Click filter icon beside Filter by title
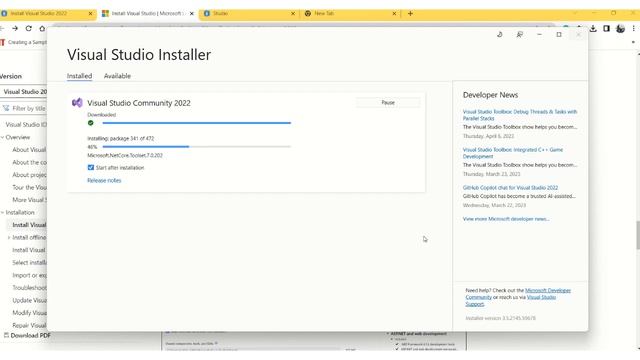The width and height of the screenshot is (640, 360). pyautogui.click(x=6, y=108)
